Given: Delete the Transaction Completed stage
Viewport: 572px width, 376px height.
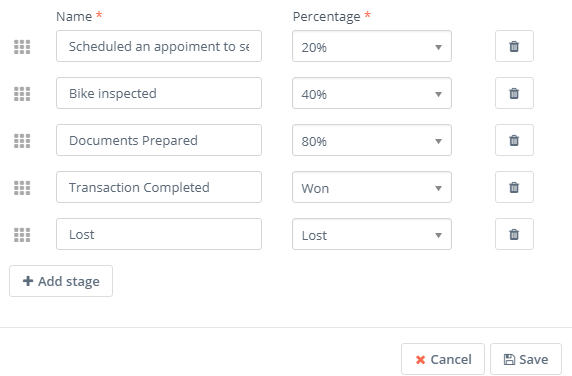Looking at the screenshot, I should click(x=514, y=187).
